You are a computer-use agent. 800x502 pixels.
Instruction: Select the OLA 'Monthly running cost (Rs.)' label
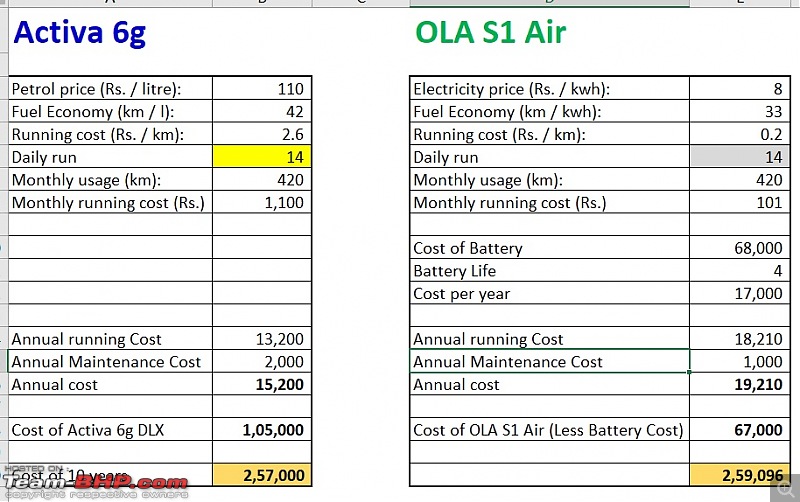point(549,202)
